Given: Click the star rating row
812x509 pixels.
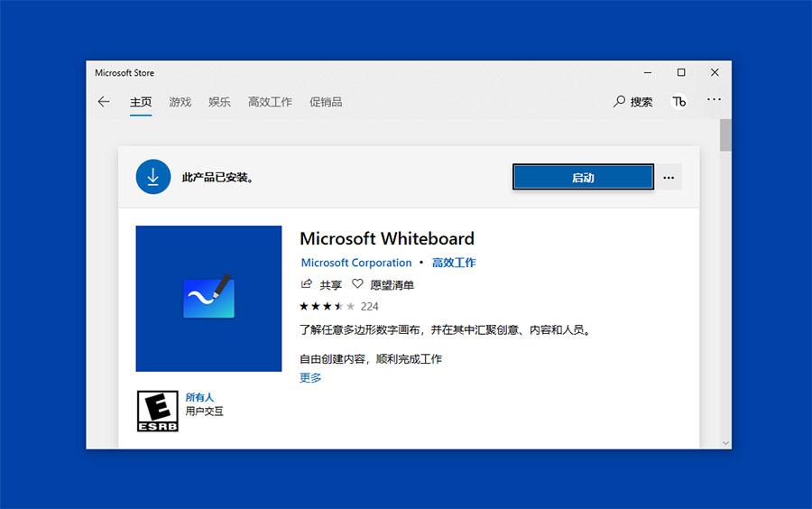Looking at the screenshot, I should coord(328,307).
